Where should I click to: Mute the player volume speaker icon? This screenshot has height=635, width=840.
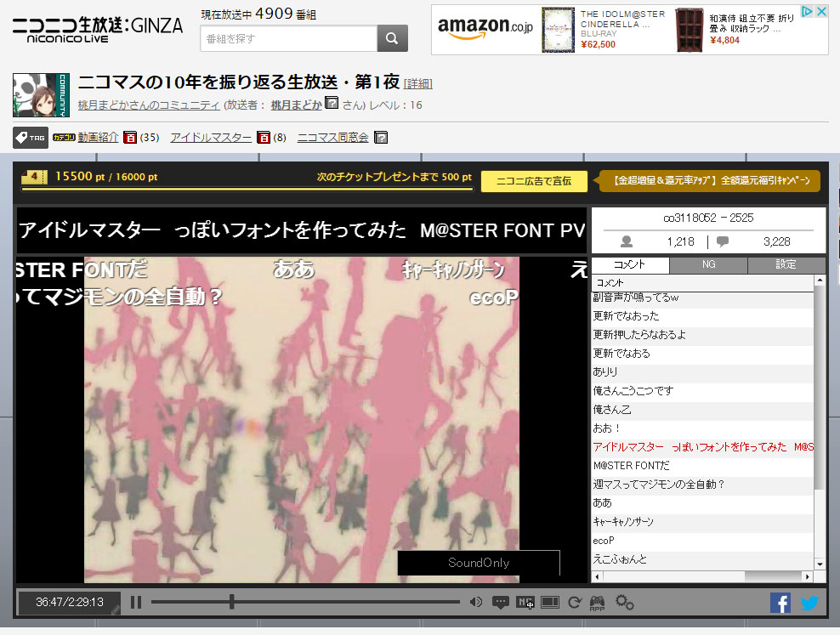tap(476, 603)
